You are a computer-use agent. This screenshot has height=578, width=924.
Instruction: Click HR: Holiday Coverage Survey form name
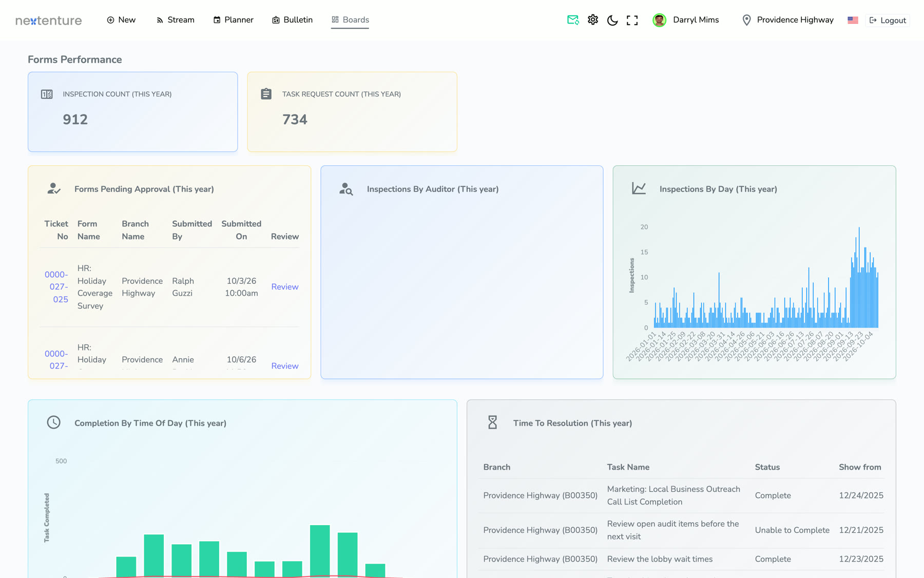pos(95,287)
